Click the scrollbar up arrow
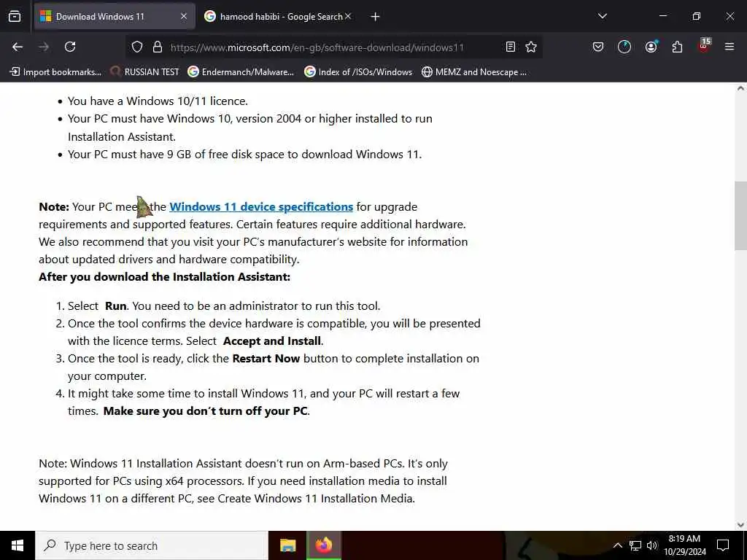This screenshot has width=747, height=560. coord(740,88)
